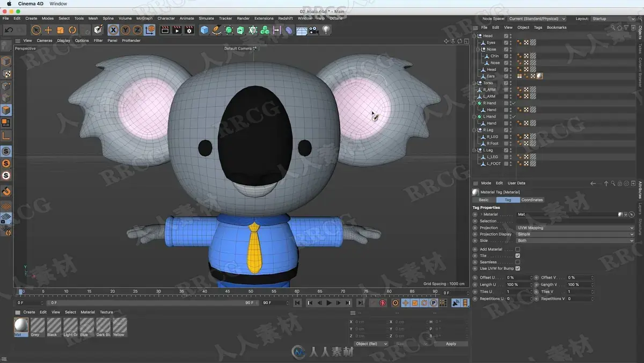Screen dimensions: 644x363
Task: Click the Eyes checkerboard UVW tag
Action: [526, 42]
